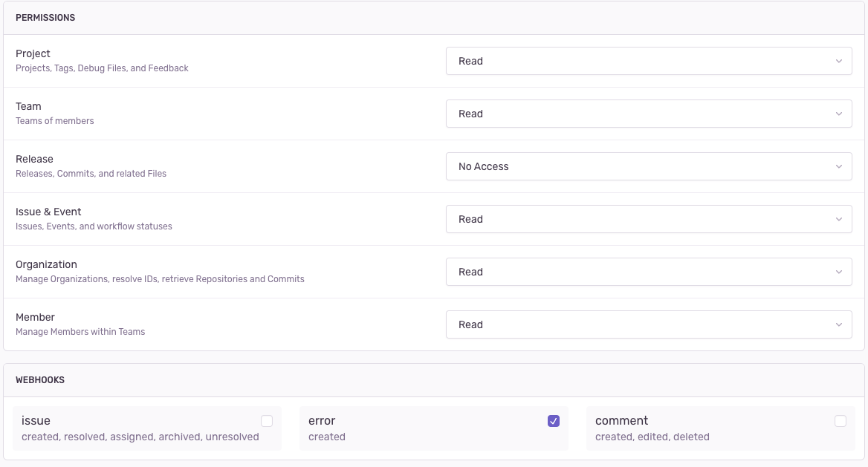The height and width of the screenshot is (467, 868).
Task: Open the Member permission dropdown
Action: [648, 324]
